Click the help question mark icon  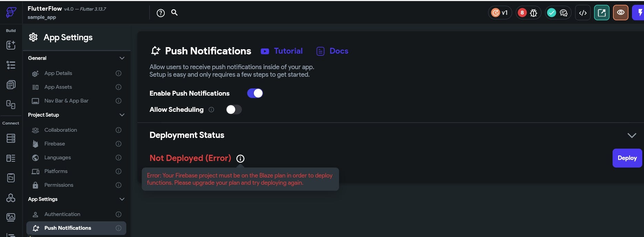[x=161, y=12]
